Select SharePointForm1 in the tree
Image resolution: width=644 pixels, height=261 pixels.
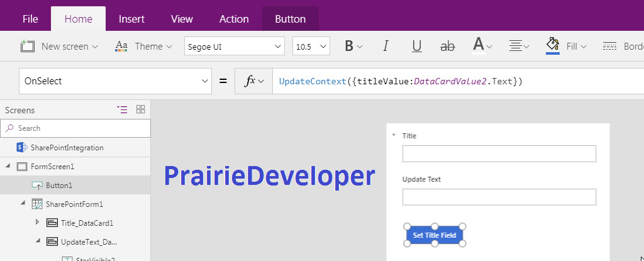click(74, 204)
